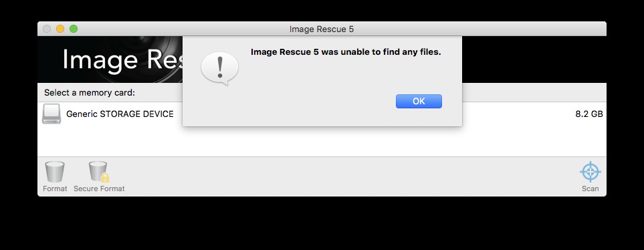Select the Generic STORAGE DEVICE list entry
This screenshot has width=644, height=250.
322,114
